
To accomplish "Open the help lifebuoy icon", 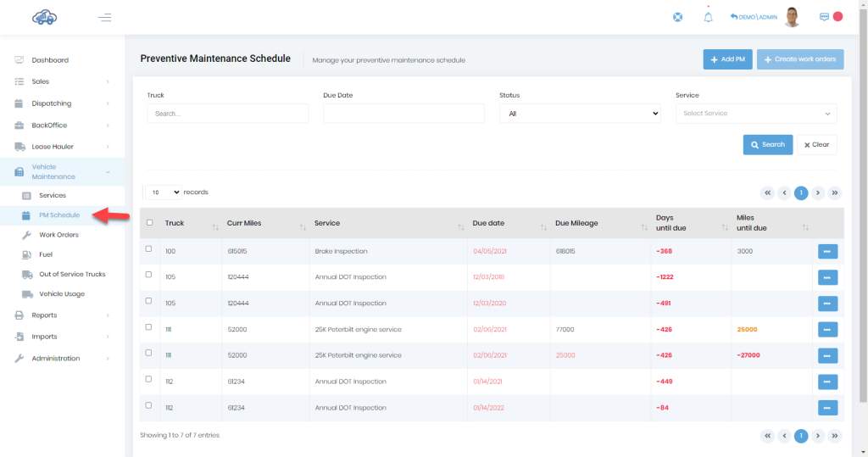I will (677, 17).
